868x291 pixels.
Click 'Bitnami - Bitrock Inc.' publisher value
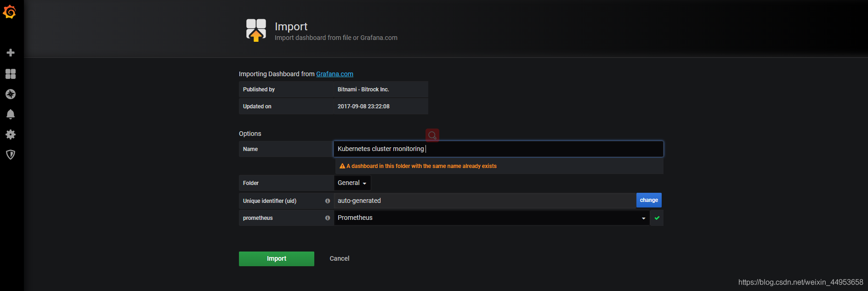point(363,90)
